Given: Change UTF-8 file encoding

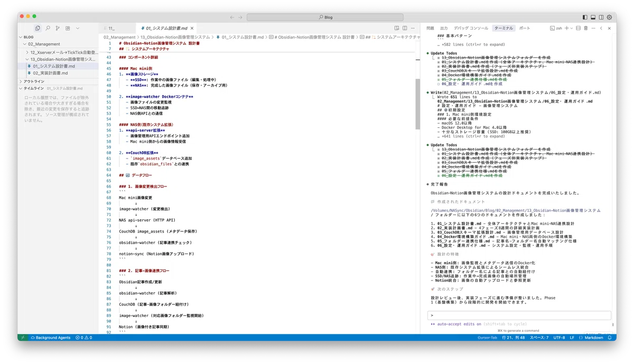Looking at the screenshot, I should 559,338.
